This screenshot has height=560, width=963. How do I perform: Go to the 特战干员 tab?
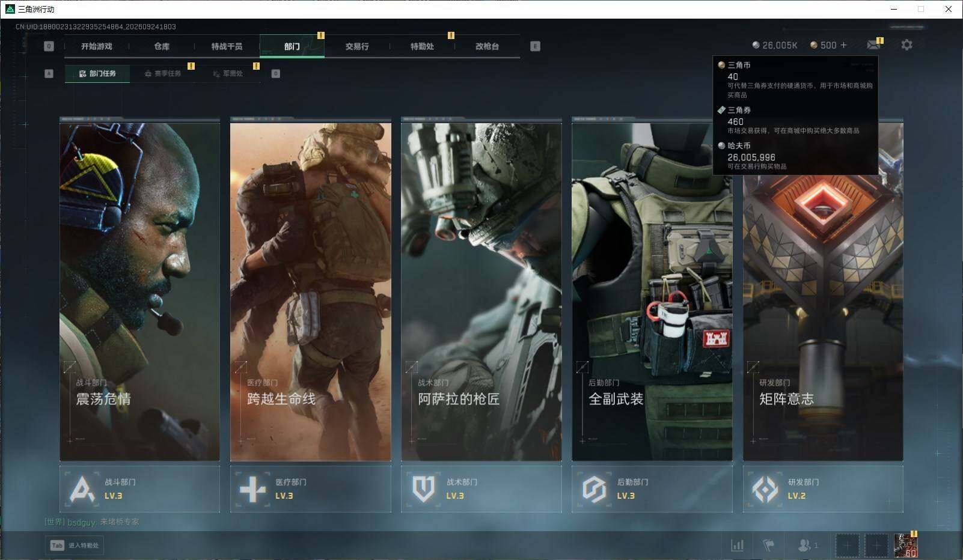(x=227, y=46)
